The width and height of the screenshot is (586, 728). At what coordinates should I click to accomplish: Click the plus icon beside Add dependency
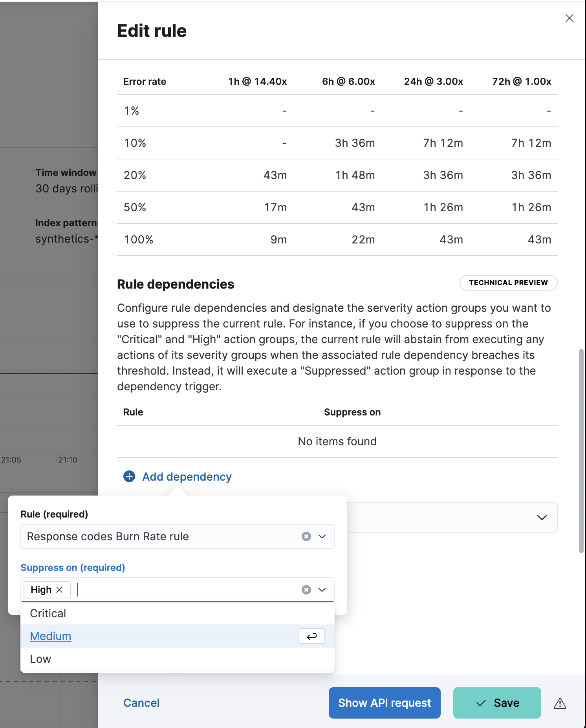129,476
